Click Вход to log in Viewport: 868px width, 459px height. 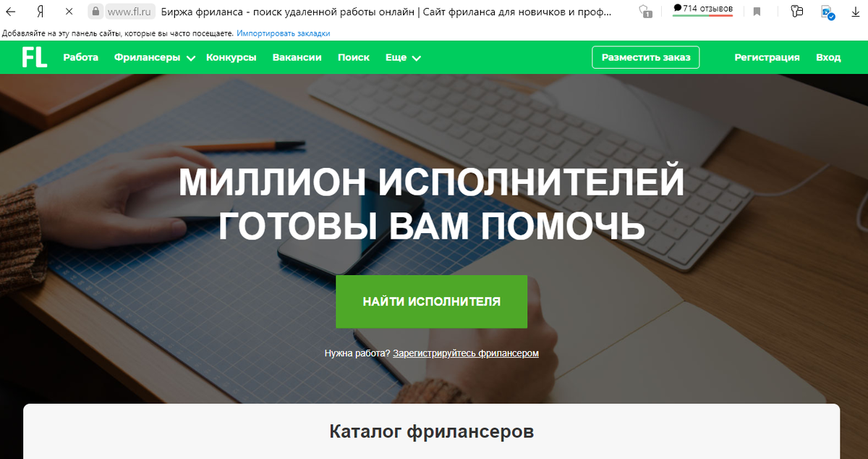828,57
